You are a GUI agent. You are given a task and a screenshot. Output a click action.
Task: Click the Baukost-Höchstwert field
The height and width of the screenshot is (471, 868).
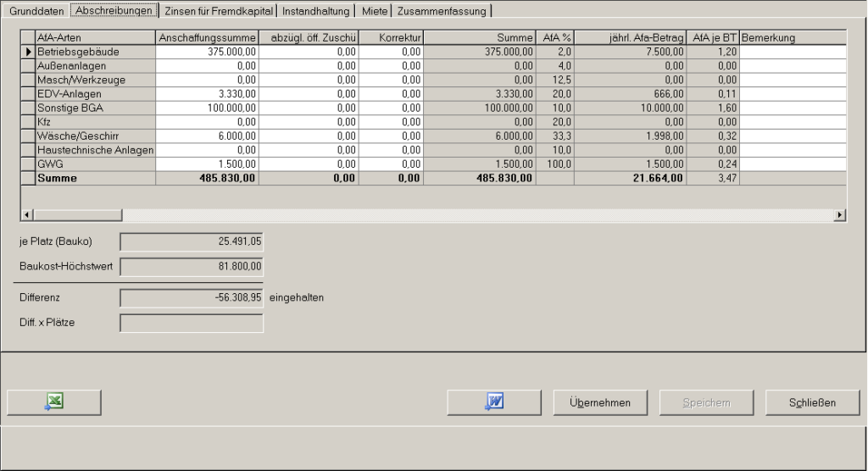click(192, 267)
